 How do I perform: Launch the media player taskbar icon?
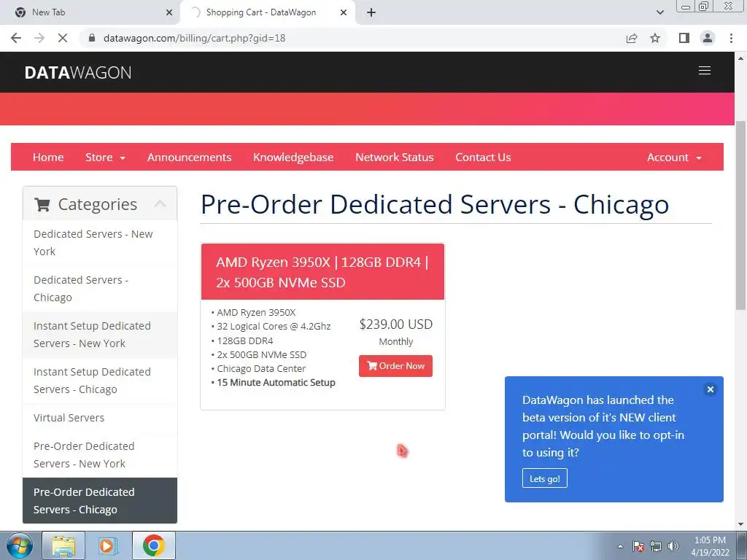pyautogui.click(x=108, y=545)
